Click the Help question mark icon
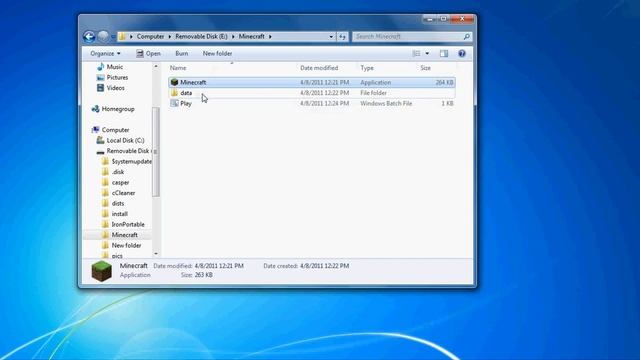Screen dimensions: 640x360 (462, 53)
